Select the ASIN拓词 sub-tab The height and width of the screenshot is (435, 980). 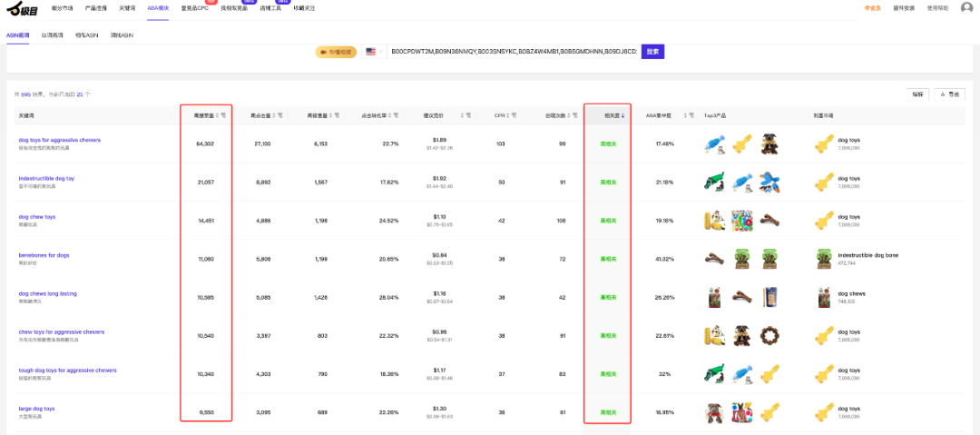[18, 35]
